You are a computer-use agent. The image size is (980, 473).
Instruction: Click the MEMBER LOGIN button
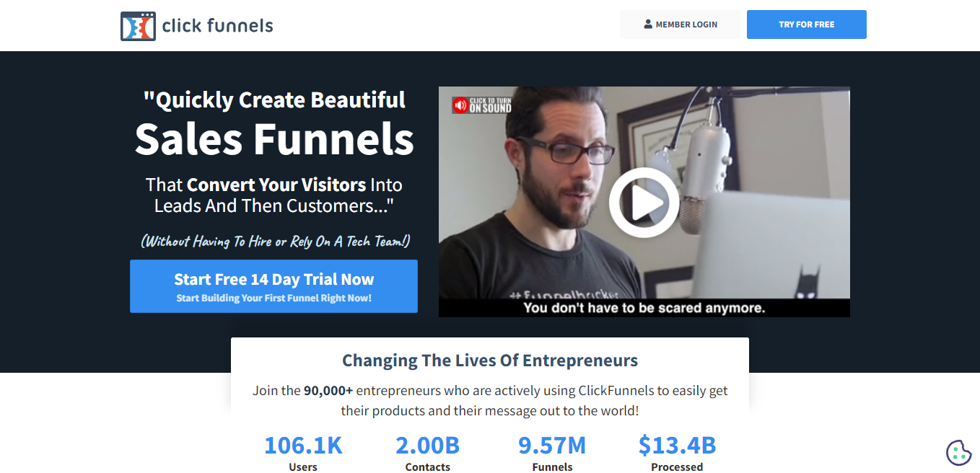(680, 25)
